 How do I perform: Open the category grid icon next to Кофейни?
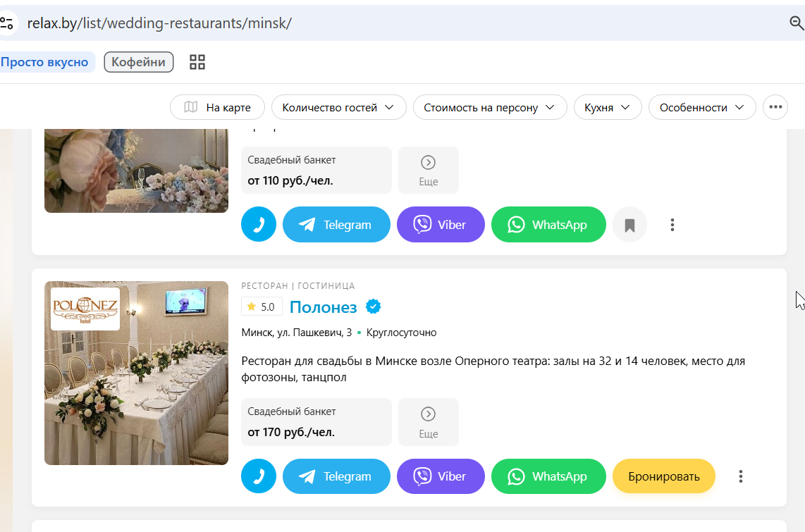(197, 62)
